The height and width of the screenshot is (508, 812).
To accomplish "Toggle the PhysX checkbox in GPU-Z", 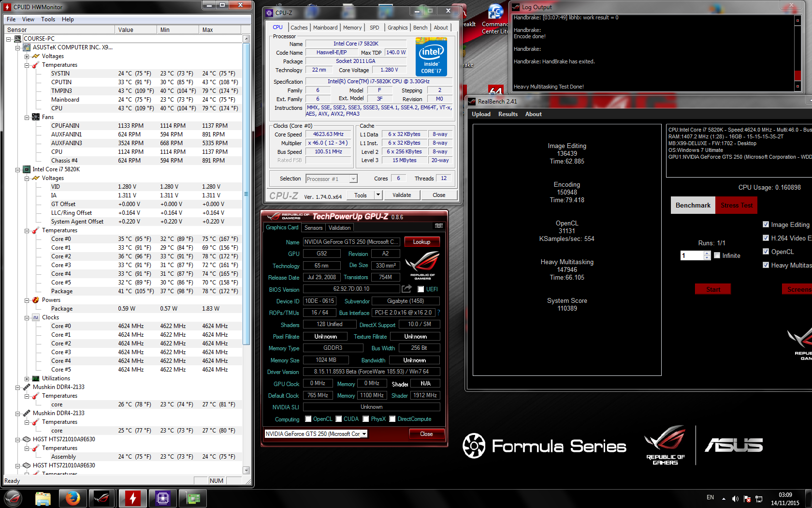I will (x=366, y=419).
